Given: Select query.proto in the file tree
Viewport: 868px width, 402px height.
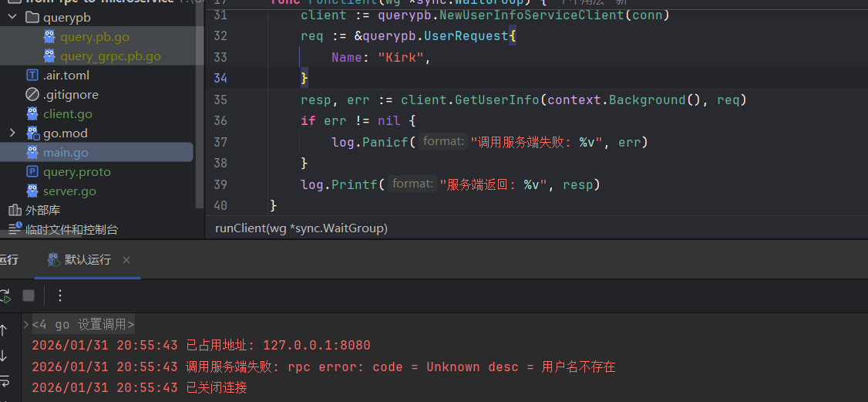Looking at the screenshot, I should 76,172.
